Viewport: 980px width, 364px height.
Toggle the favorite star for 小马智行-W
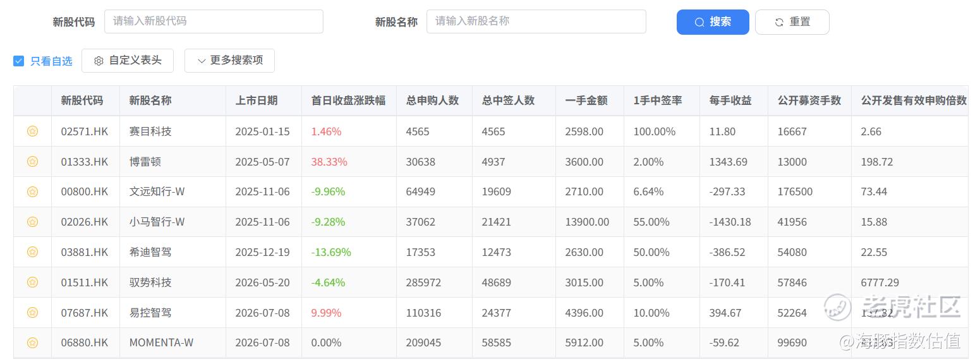point(32,222)
